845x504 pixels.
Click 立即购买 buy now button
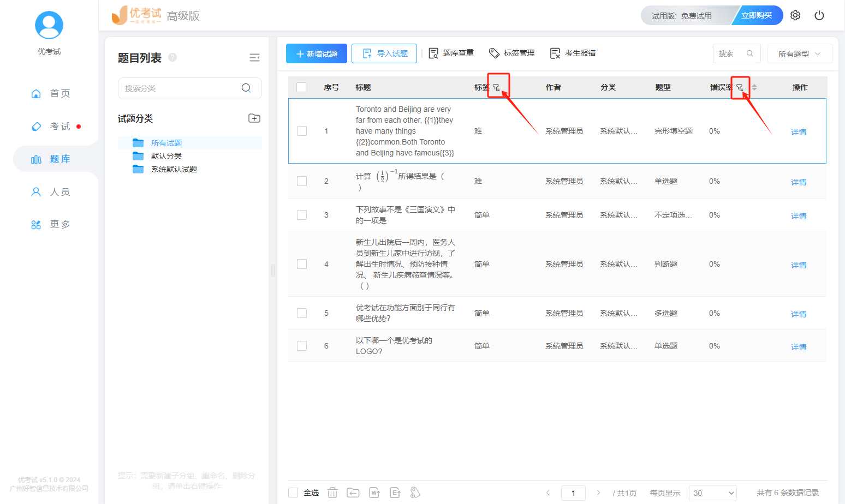757,15
